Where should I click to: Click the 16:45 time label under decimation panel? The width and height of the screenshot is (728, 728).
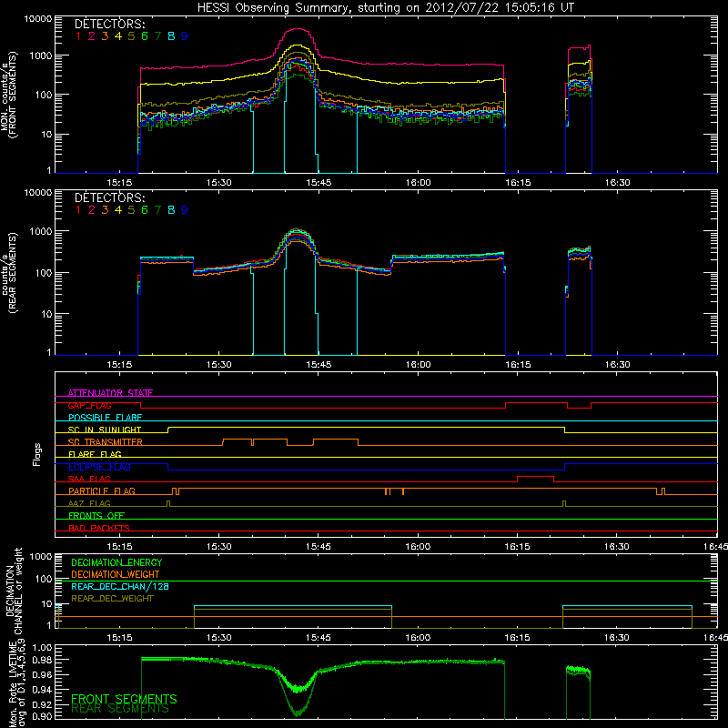point(715,638)
